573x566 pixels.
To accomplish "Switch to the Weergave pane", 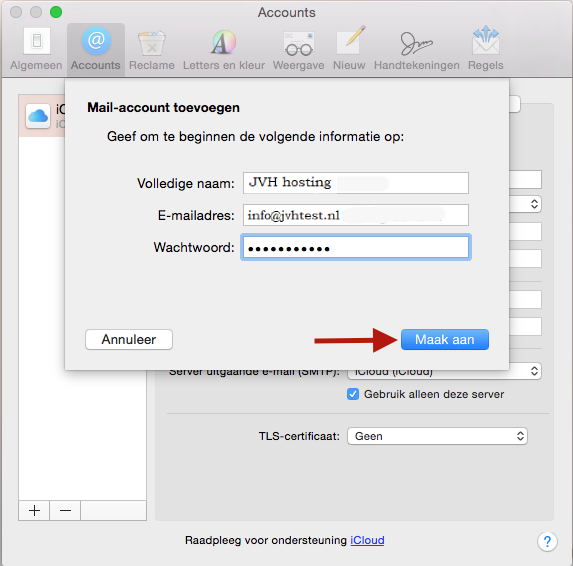I will 299,49.
